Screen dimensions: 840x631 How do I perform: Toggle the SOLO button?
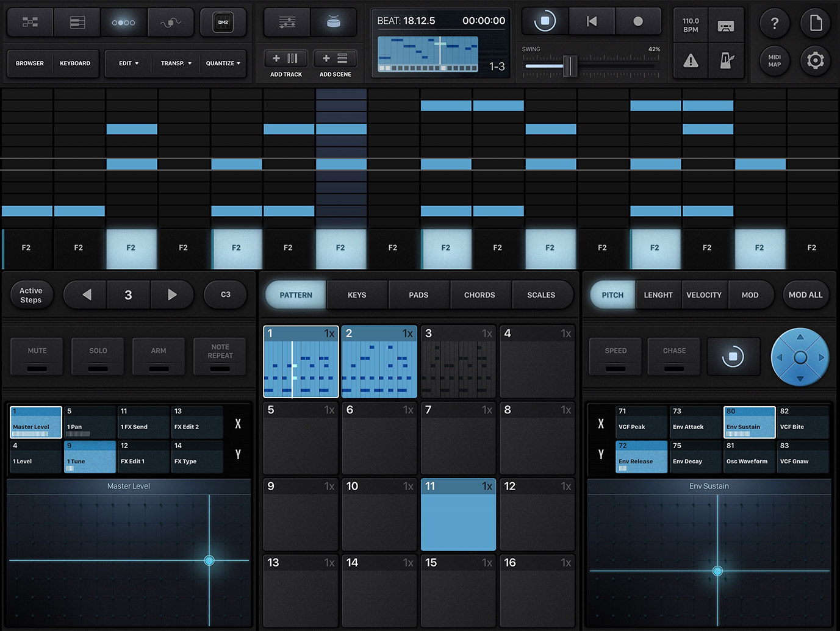98,356
